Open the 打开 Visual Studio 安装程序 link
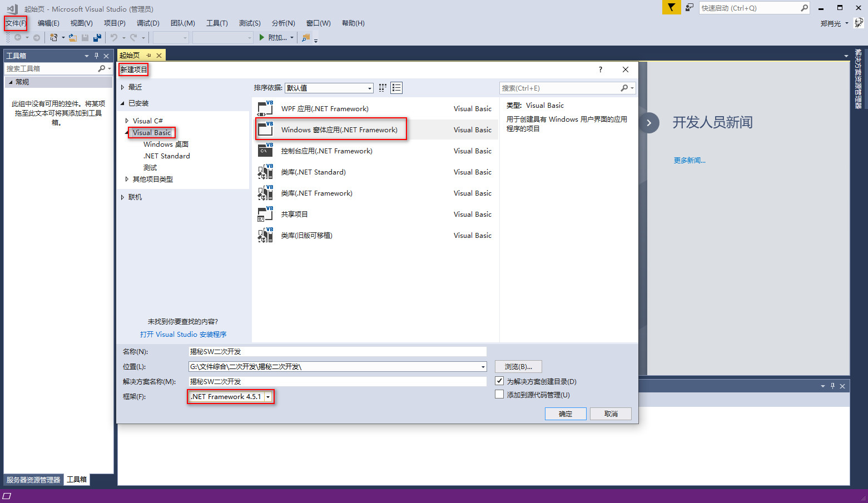Screen dimensions: 868x503 [183, 335]
